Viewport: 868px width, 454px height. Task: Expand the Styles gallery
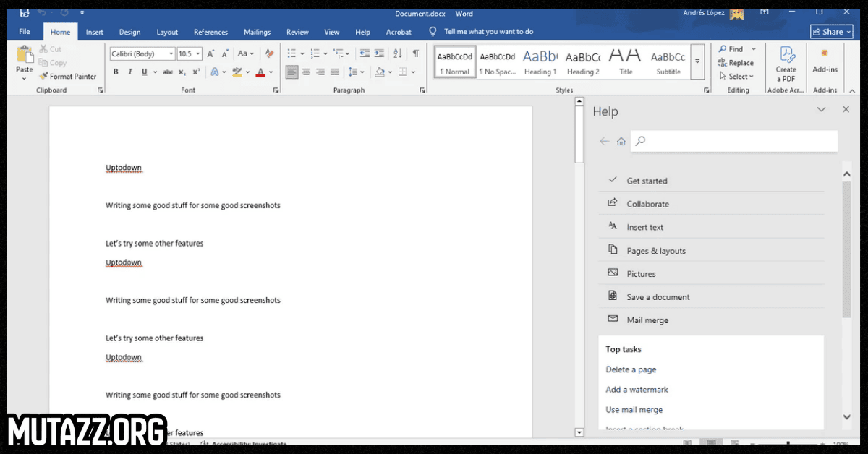click(x=697, y=62)
